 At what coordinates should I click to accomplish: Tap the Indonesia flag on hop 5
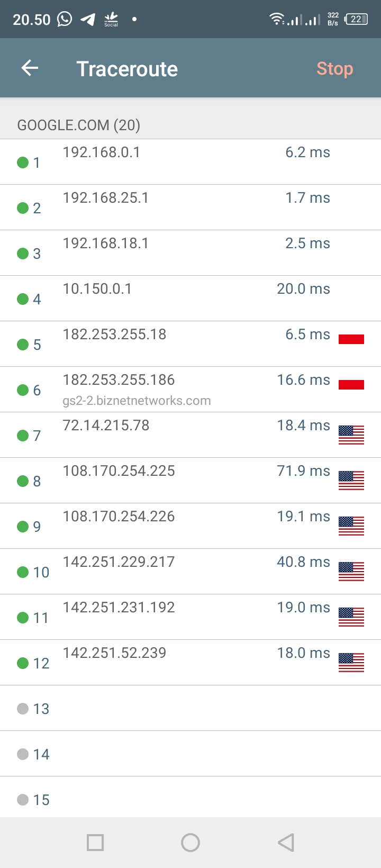click(351, 339)
